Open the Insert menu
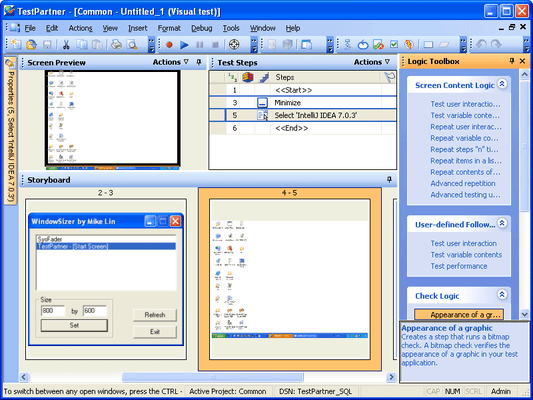 [137, 28]
